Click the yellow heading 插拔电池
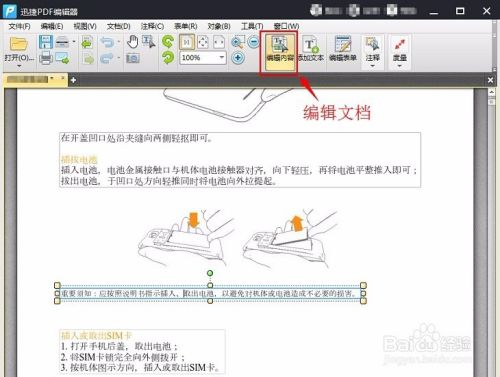500x377 pixels. click(x=79, y=159)
